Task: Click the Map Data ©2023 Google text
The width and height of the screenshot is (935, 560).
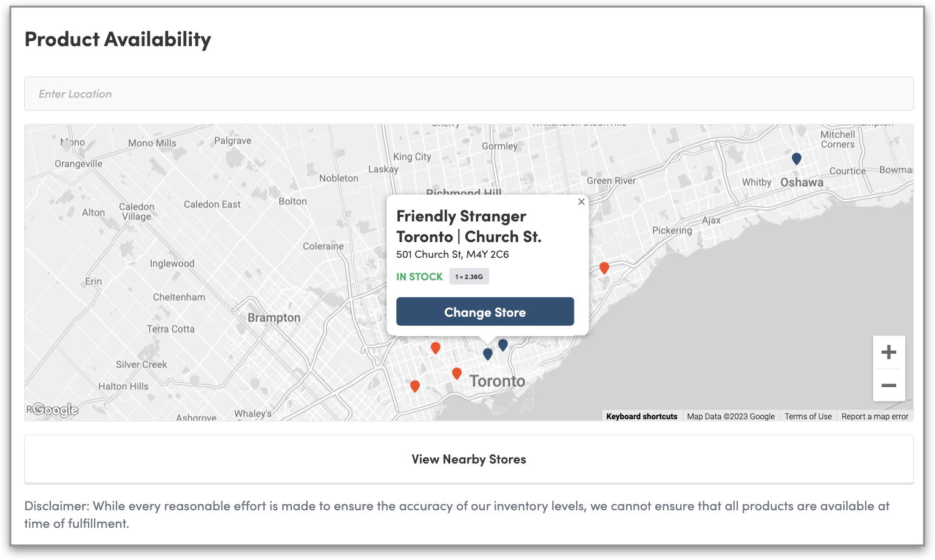Action: [731, 416]
